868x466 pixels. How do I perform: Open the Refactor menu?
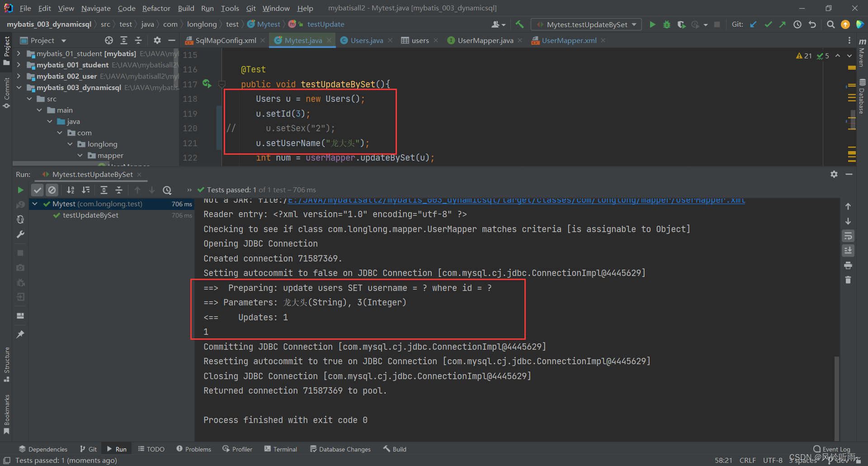coord(156,8)
